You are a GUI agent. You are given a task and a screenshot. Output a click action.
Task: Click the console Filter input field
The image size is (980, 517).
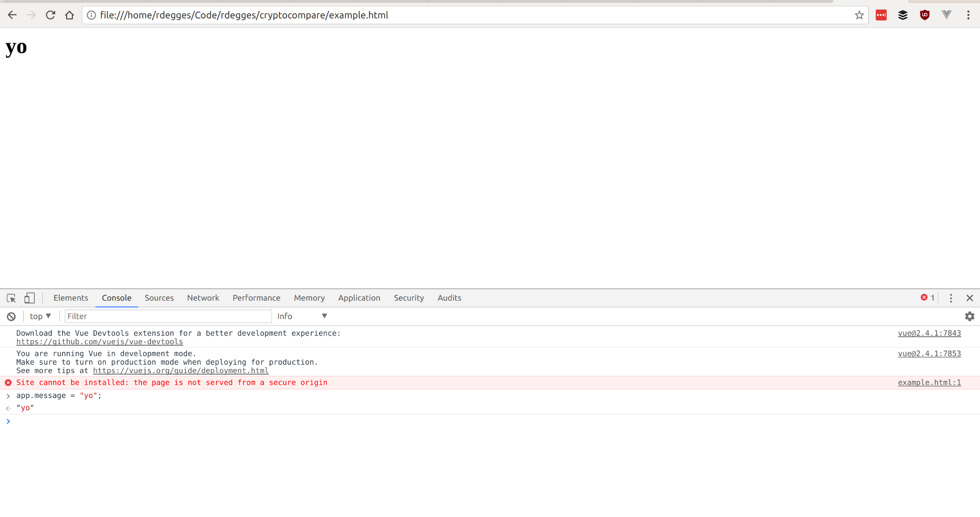168,316
